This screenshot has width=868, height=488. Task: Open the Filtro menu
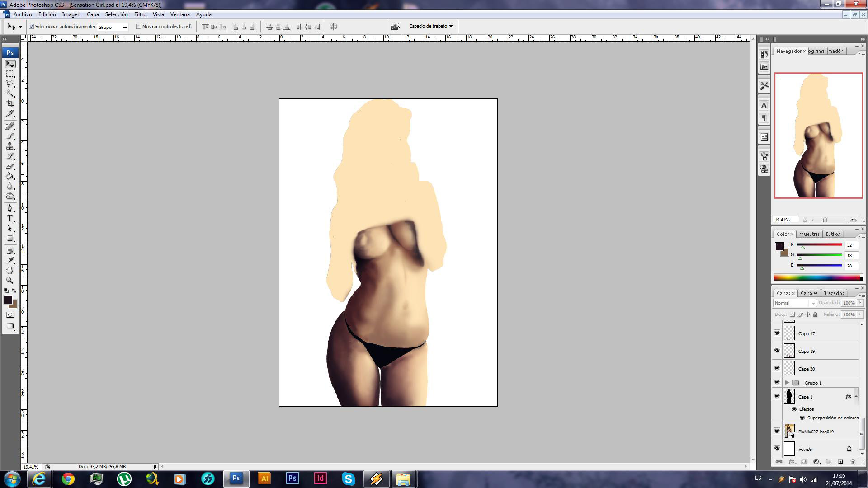point(140,14)
